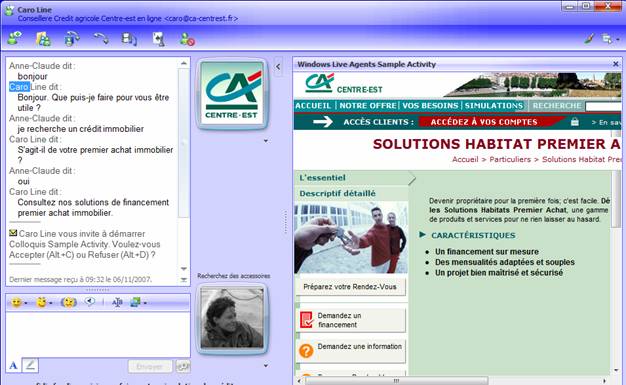Click the CARACTÉRISTIQUES heading arrow
The image size is (626, 385).
pos(422,234)
